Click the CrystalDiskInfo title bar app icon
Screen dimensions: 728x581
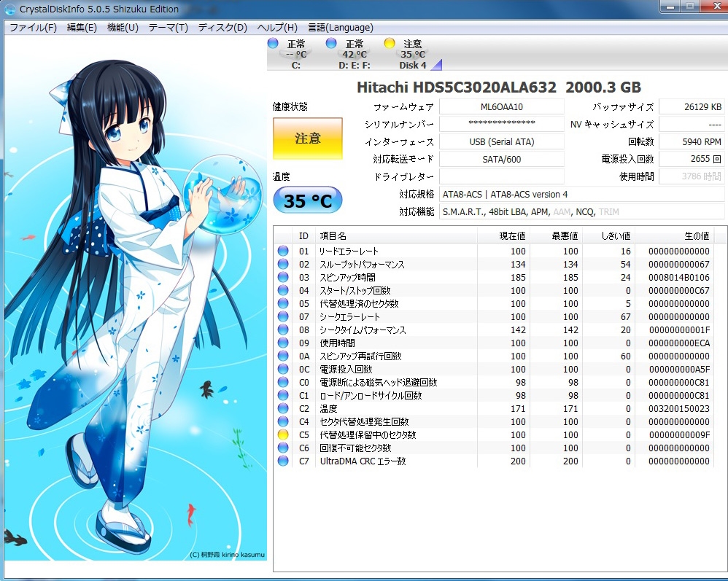(9, 9)
